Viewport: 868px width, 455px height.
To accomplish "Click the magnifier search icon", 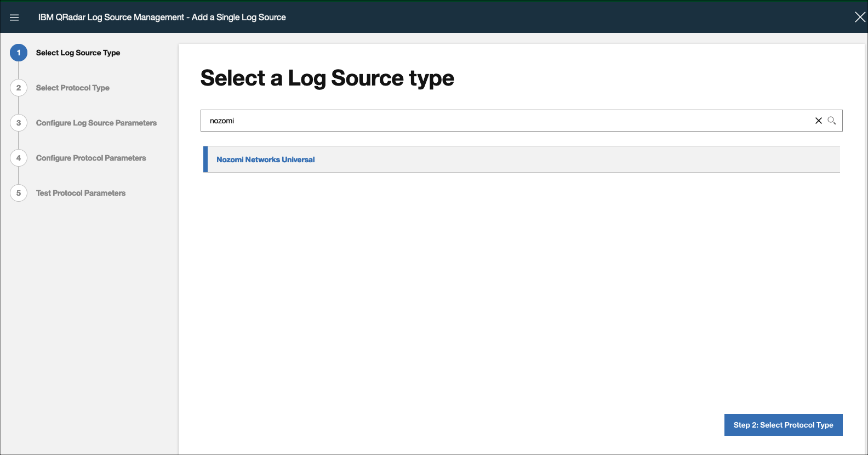I will pos(832,121).
